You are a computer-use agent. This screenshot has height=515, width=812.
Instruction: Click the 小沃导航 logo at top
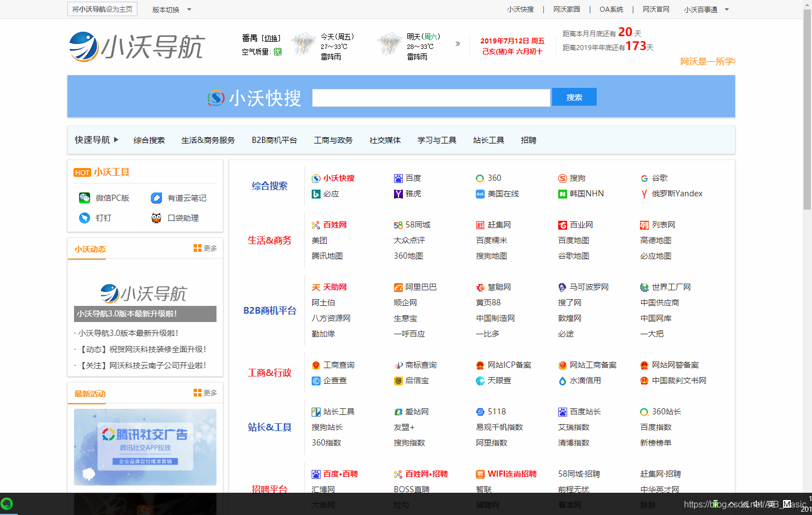137,47
